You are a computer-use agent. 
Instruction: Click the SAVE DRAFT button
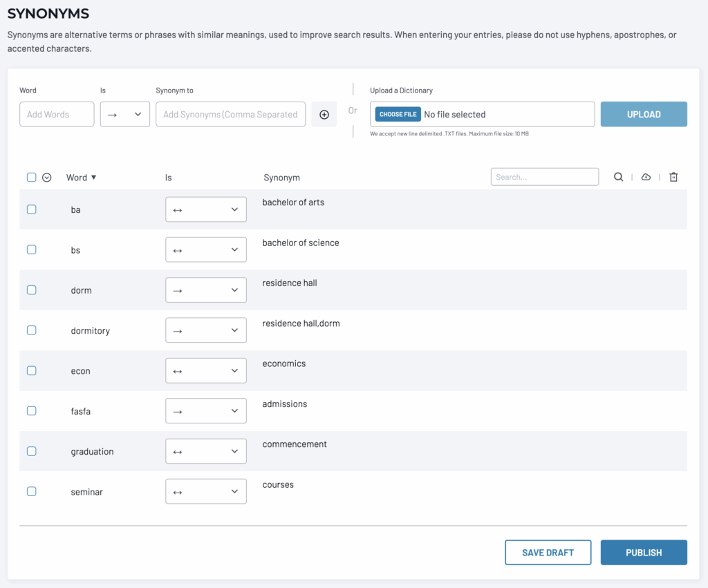[x=548, y=552]
